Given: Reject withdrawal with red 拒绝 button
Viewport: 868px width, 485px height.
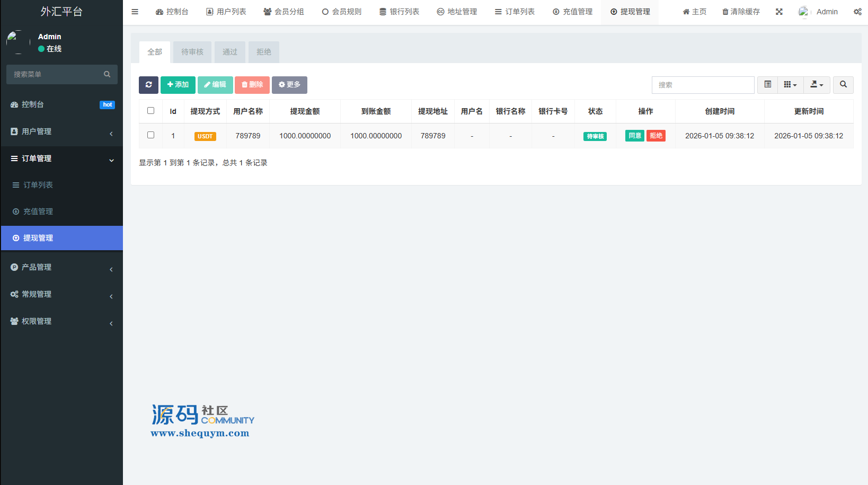Looking at the screenshot, I should (656, 136).
